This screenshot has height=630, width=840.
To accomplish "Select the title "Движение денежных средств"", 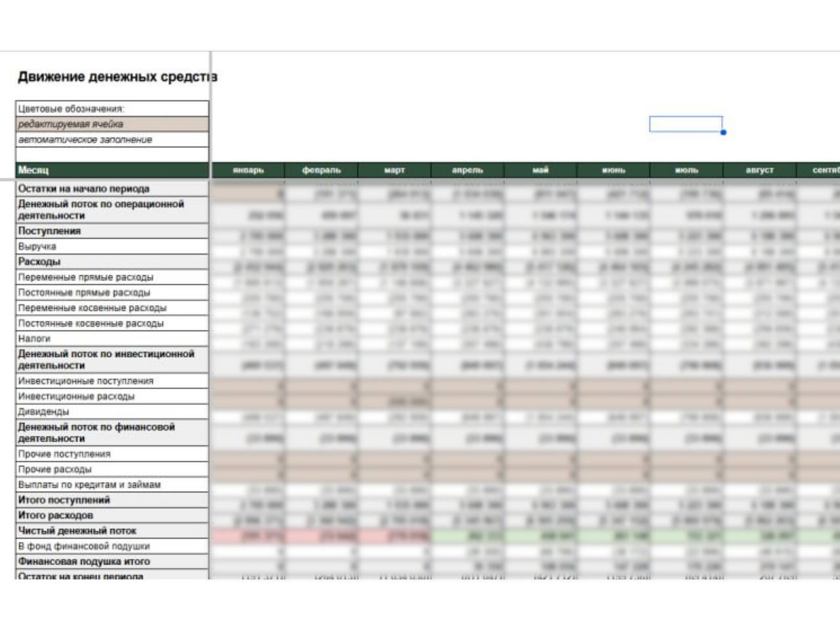I will pyautogui.click(x=117, y=77).
